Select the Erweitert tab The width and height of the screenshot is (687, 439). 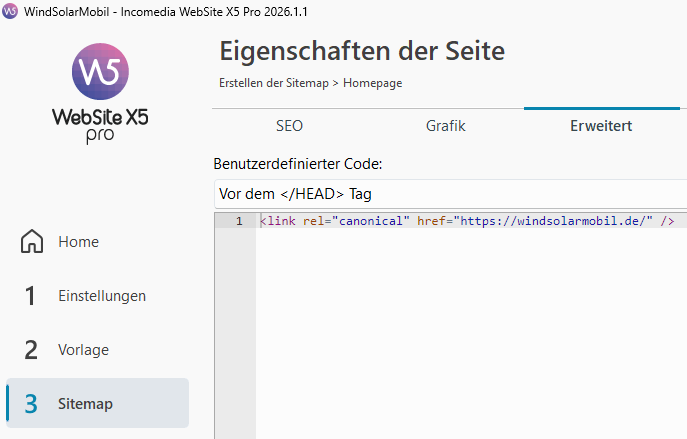(601, 126)
